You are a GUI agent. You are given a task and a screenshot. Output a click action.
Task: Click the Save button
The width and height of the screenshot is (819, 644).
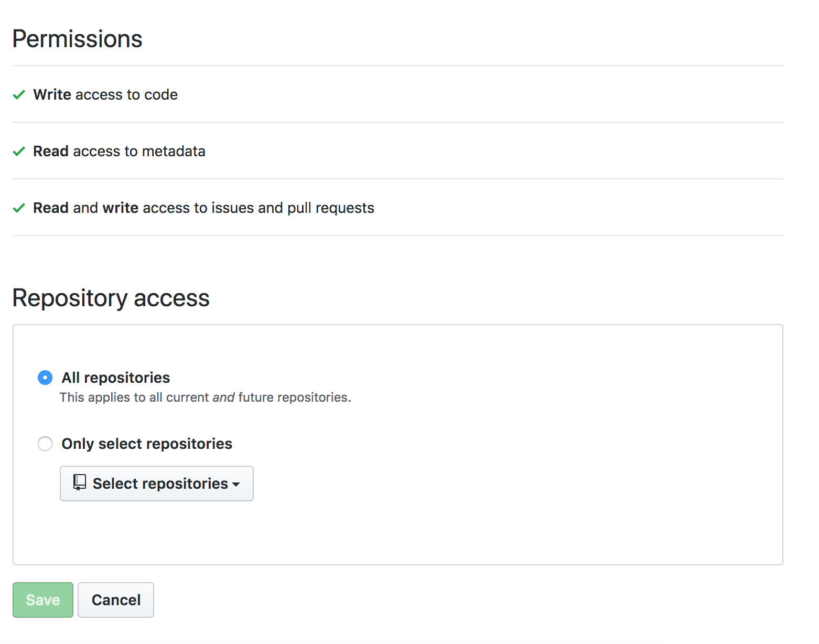coord(42,599)
